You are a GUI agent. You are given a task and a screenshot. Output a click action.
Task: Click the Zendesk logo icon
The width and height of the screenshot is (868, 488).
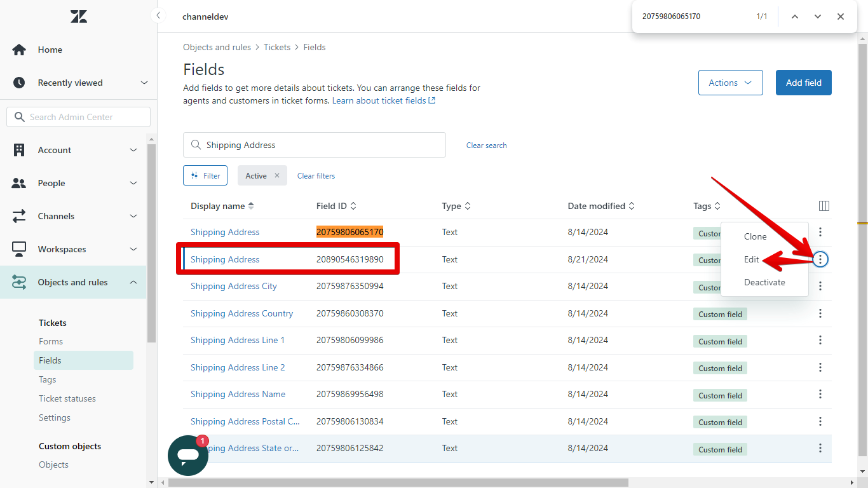(79, 17)
